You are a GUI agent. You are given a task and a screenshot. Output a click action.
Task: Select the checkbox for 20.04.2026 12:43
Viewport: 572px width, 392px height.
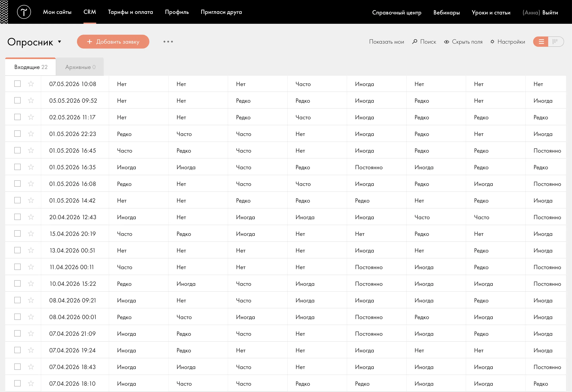pos(17,217)
